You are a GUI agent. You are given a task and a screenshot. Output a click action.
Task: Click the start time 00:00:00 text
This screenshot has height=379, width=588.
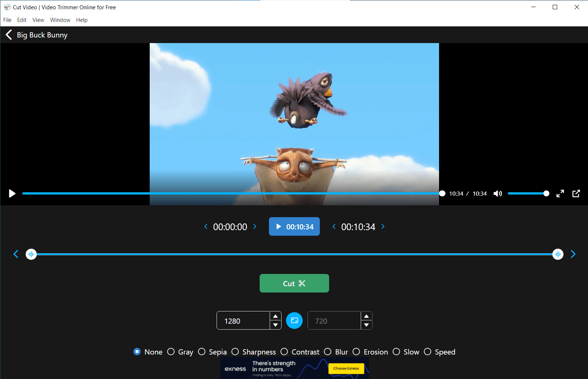pos(230,227)
